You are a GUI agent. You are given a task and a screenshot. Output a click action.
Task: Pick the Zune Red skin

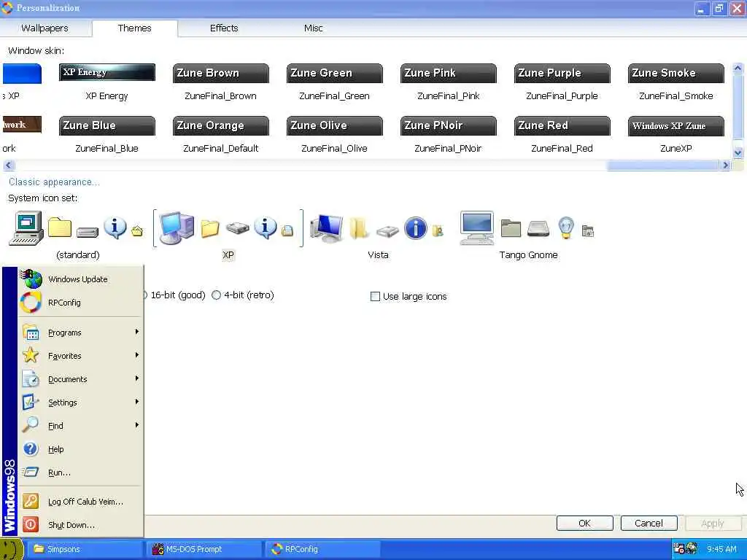click(562, 125)
